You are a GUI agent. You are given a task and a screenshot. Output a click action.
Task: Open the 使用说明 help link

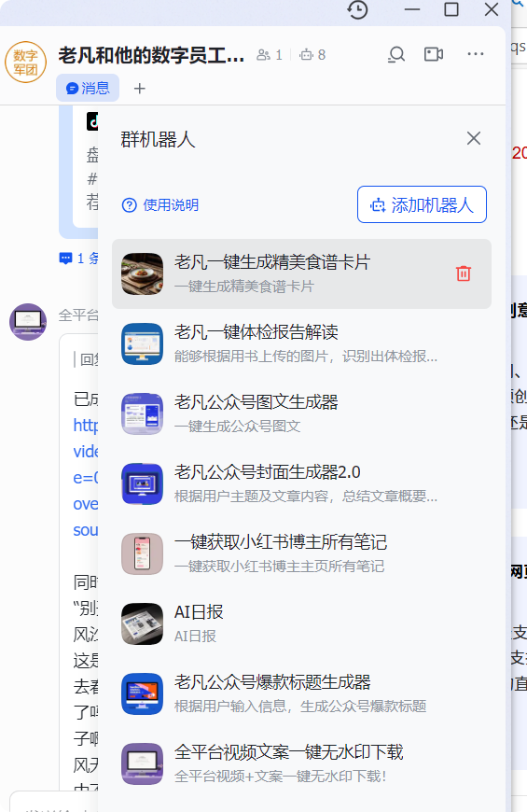(x=159, y=205)
